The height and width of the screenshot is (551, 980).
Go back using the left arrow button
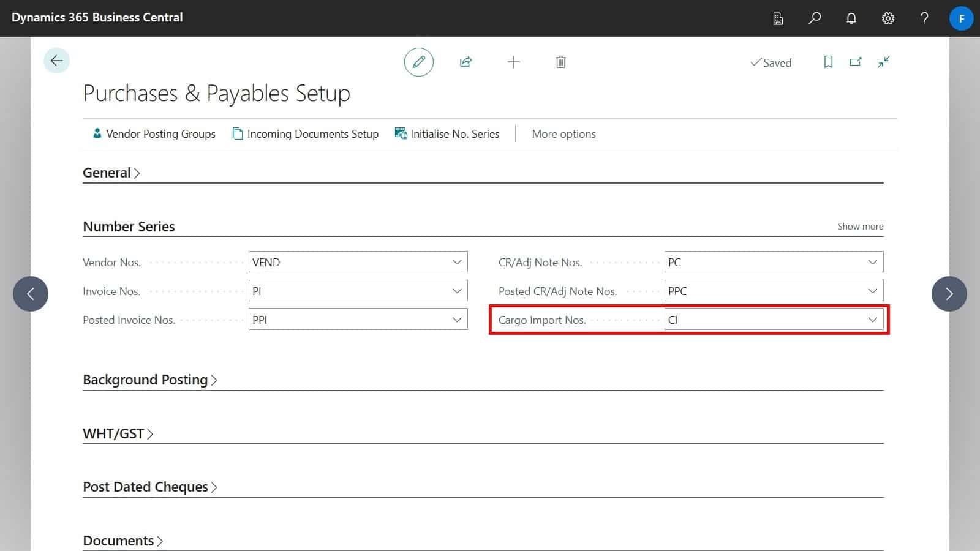point(56,61)
